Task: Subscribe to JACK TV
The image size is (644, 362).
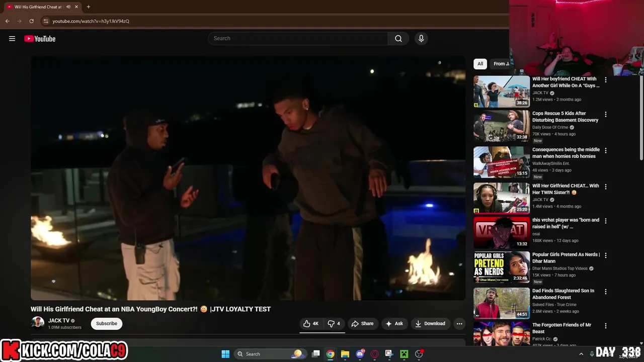Action: [x=107, y=324]
